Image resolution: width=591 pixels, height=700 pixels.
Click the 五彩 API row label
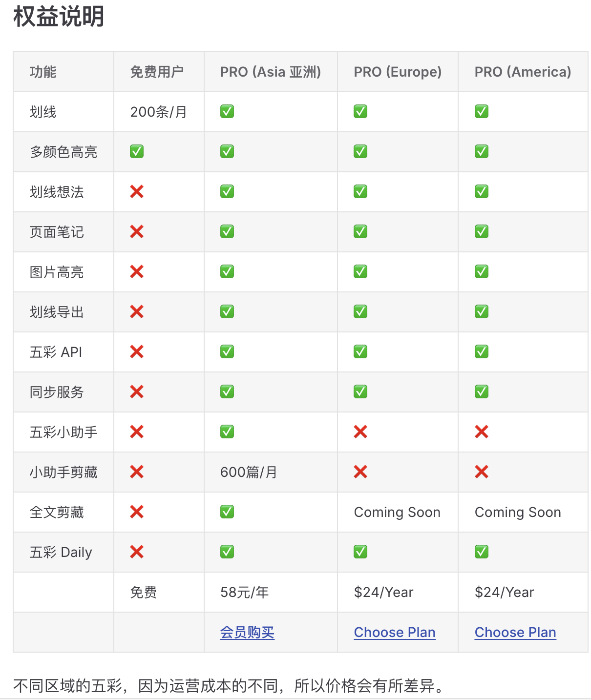tap(56, 352)
